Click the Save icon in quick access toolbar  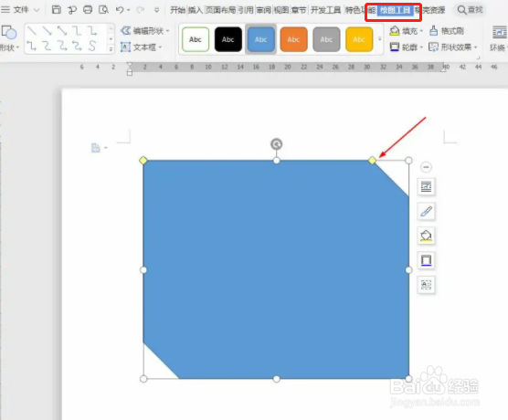tap(57, 10)
